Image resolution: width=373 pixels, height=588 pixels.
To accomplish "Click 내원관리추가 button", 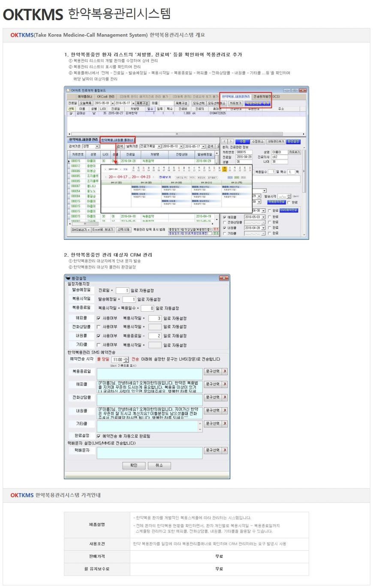I will [276, 141].
